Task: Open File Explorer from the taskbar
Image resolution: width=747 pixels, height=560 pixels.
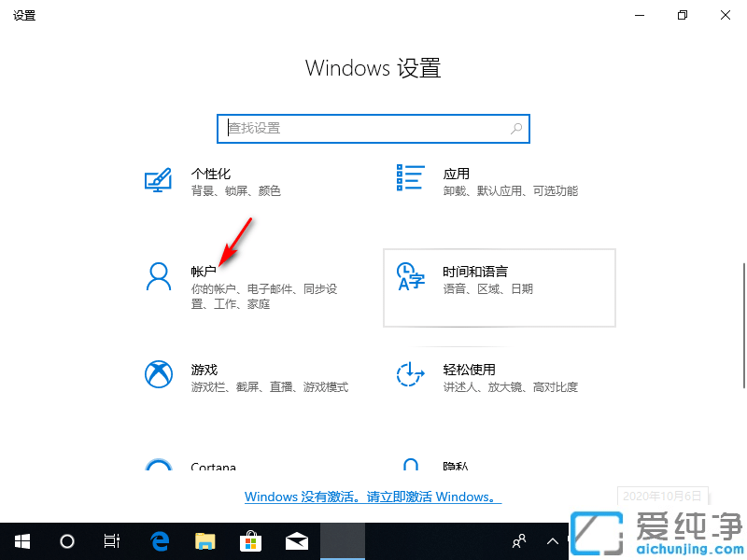Action: [204, 541]
